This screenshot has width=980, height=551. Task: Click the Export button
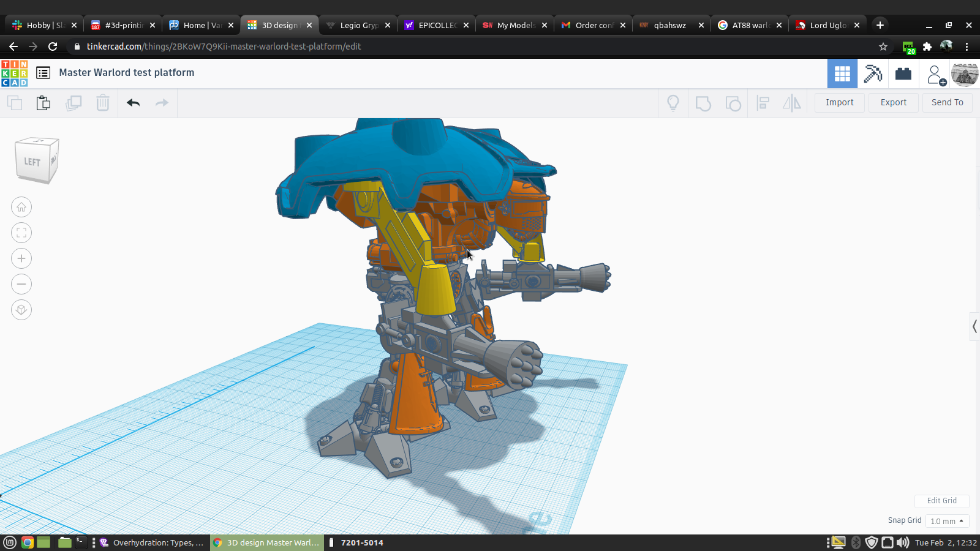pos(893,103)
